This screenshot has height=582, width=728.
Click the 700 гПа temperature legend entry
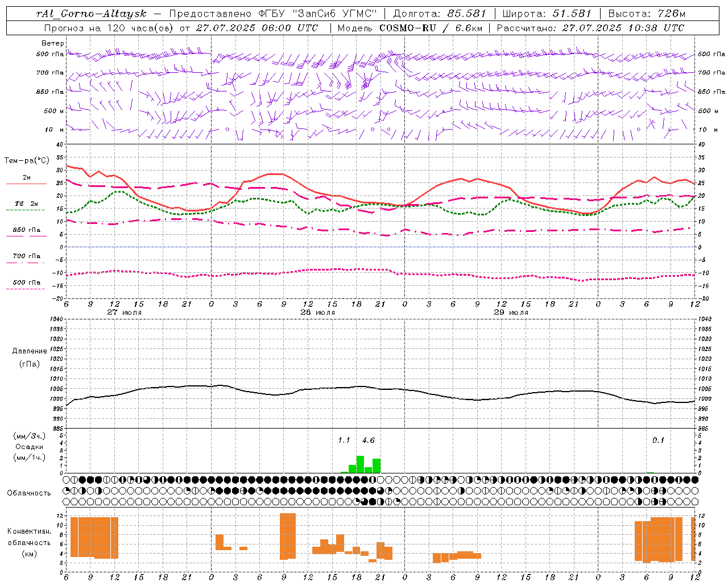click(x=27, y=256)
